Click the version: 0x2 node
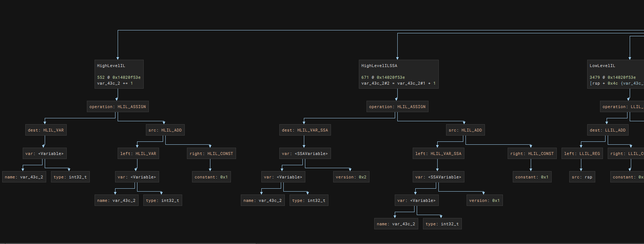 pos(351,177)
